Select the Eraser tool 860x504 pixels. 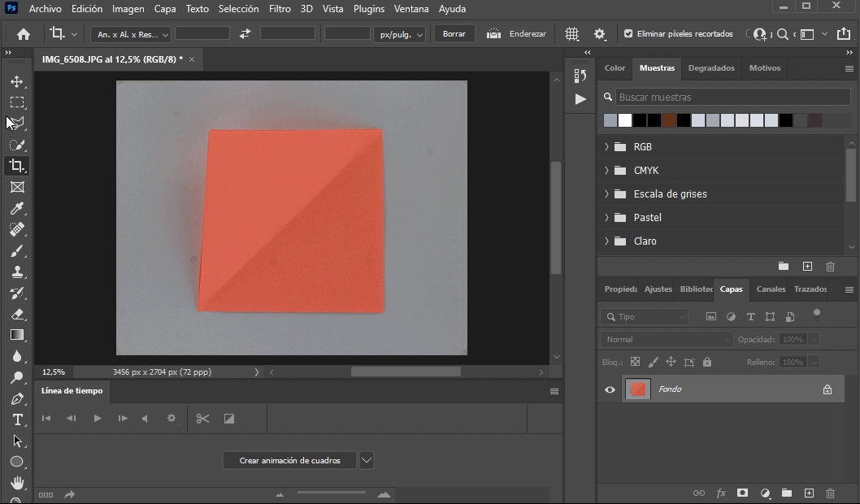[x=18, y=314]
